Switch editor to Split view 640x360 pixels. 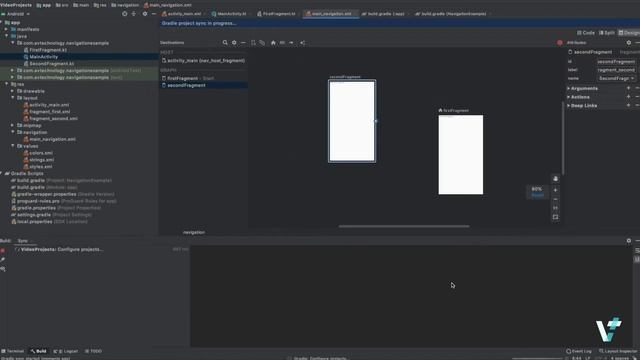607,33
